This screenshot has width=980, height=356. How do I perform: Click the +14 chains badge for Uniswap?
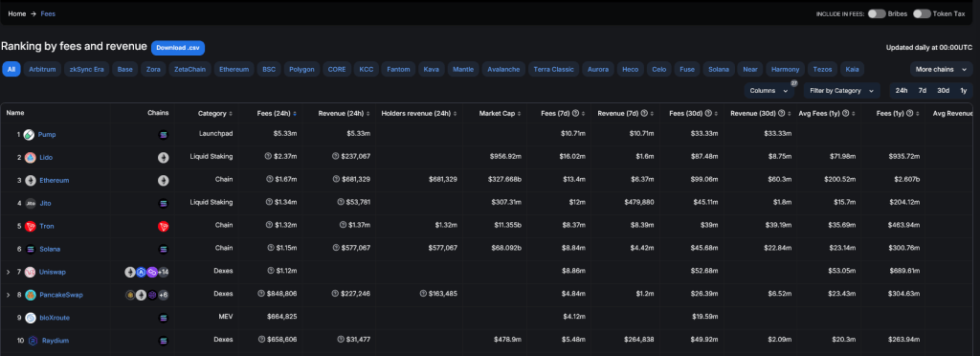163,273
